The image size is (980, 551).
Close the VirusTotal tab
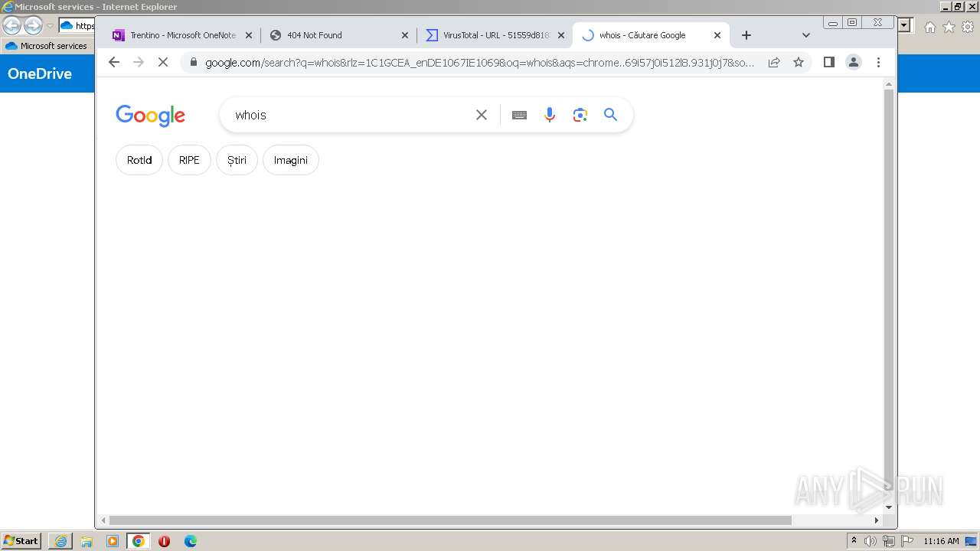[x=561, y=35]
